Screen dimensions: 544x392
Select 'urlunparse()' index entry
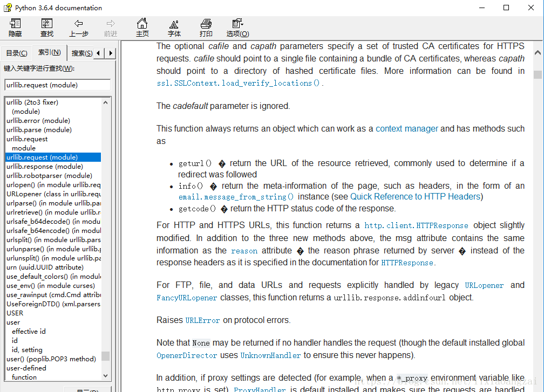pos(53,249)
